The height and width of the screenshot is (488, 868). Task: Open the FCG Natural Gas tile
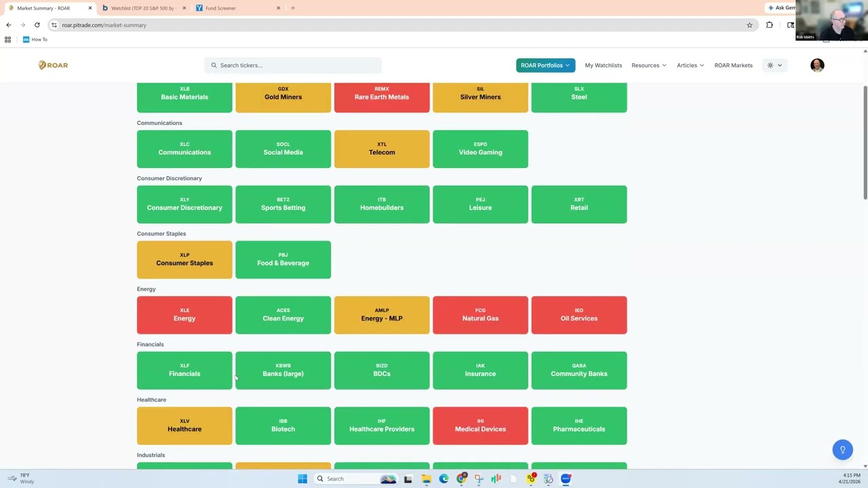[x=480, y=315]
